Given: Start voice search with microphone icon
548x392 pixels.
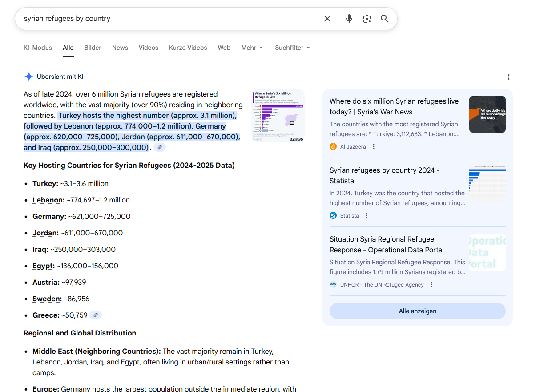Looking at the screenshot, I should pos(349,19).
